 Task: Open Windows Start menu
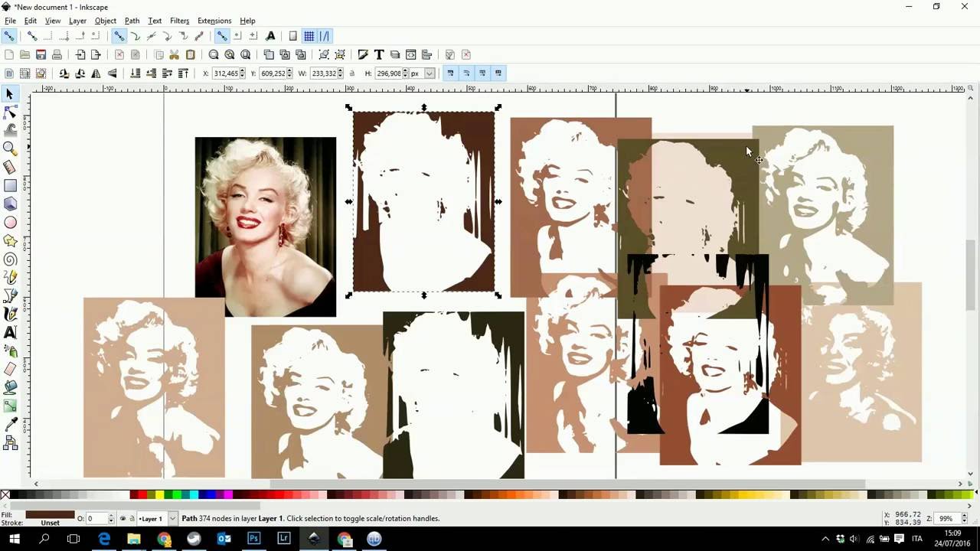[x=14, y=539]
